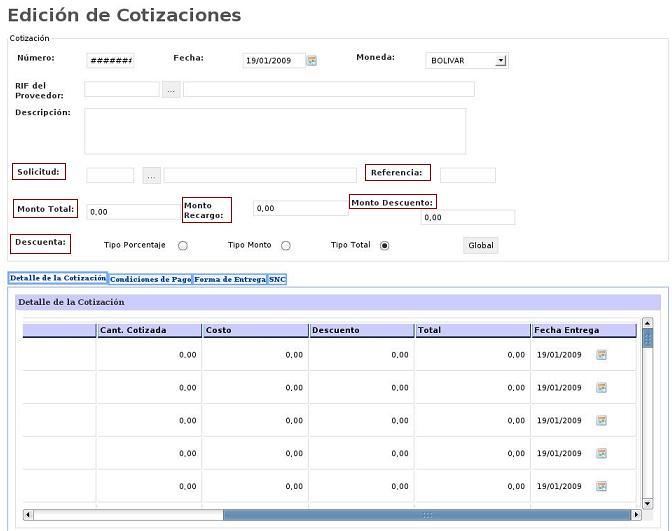Screen dimensions: 672x531
Task: Expand the Moneda dropdown showing BOLIVAR
Action: click(x=501, y=61)
